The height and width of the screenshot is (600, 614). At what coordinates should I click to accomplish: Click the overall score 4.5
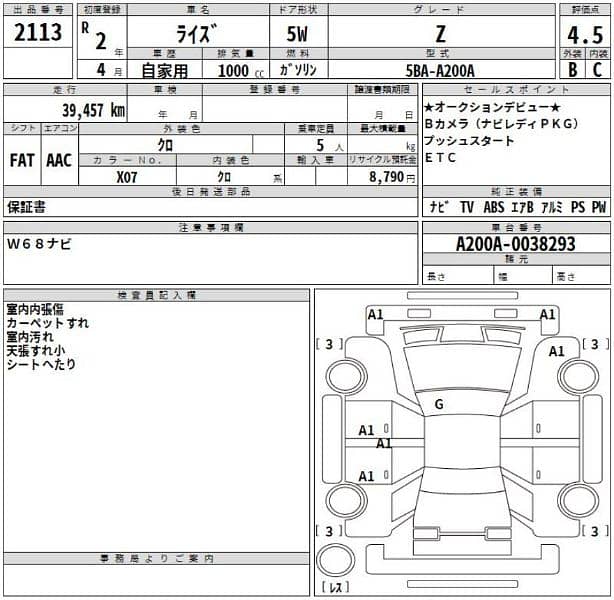point(585,35)
